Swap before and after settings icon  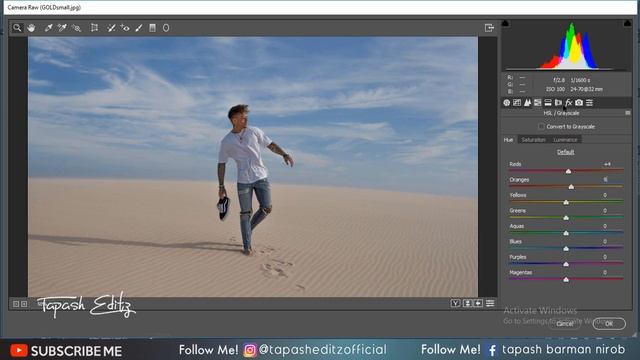click(x=467, y=303)
